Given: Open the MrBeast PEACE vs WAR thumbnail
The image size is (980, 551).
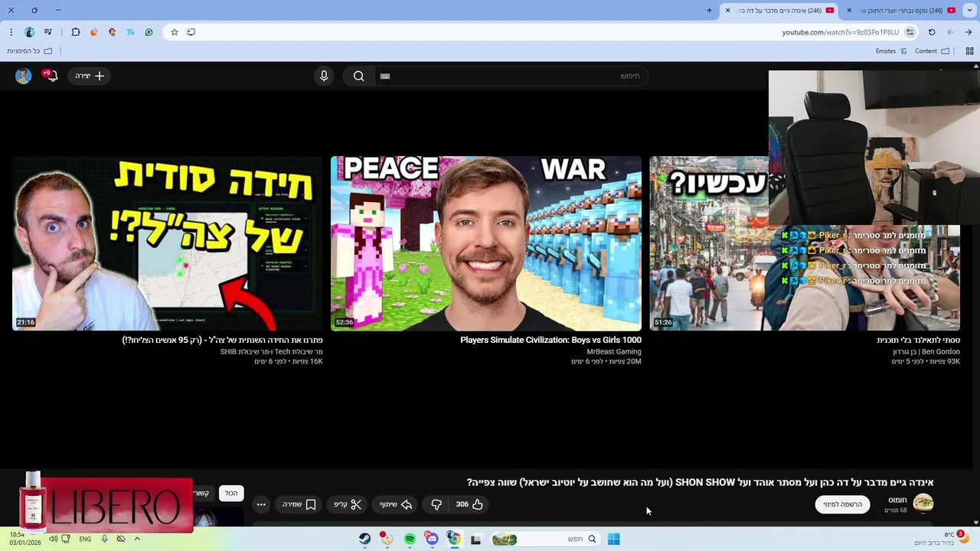Looking at the screenshot, I should 486,243.
